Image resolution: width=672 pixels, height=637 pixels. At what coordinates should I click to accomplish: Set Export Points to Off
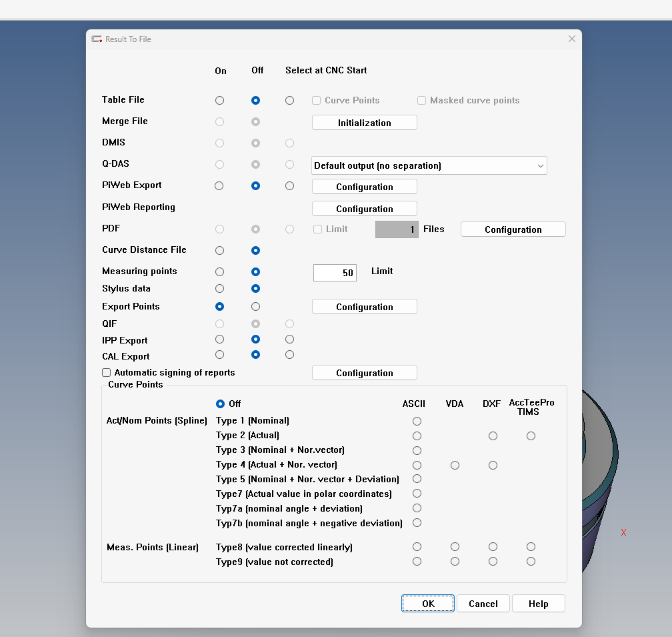point(255,307)
